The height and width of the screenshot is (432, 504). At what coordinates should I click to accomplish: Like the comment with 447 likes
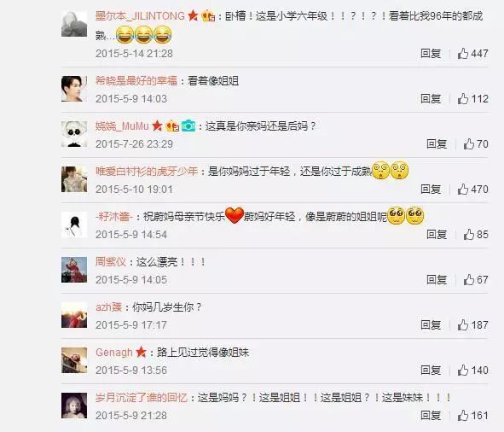pyautogui.click(x=463, y=54)
